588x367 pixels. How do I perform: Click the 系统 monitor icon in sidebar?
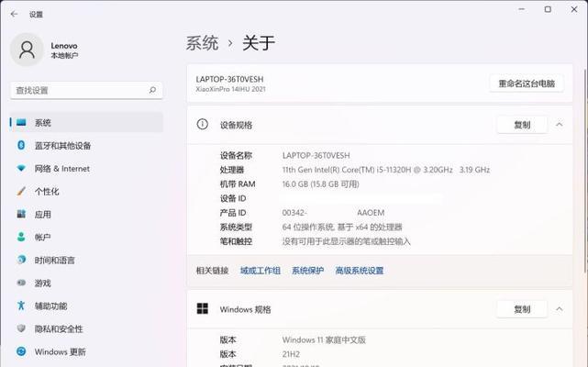(21, 122)
